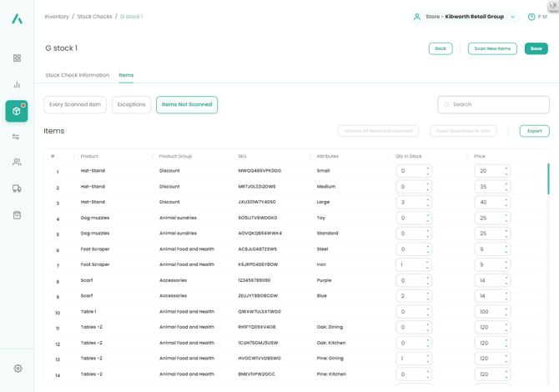Screen dimensions: 559x392
Task: Export the items list
Action: pos(534,131)
